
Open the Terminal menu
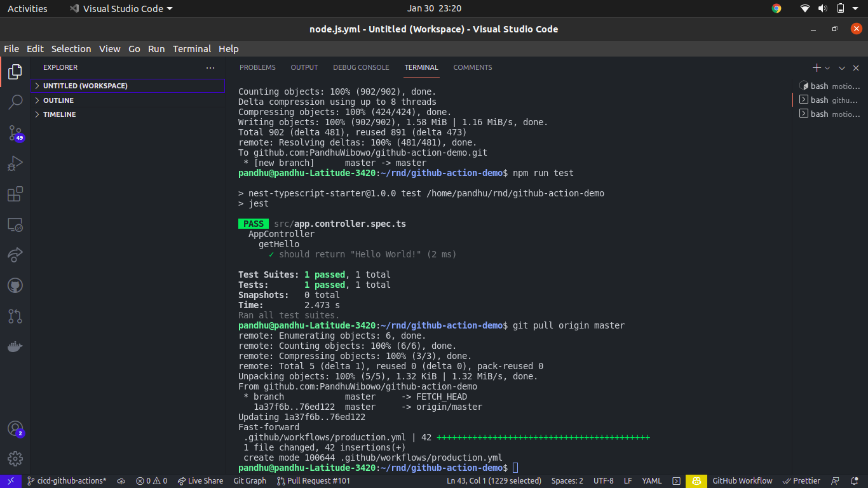[192, 49]
